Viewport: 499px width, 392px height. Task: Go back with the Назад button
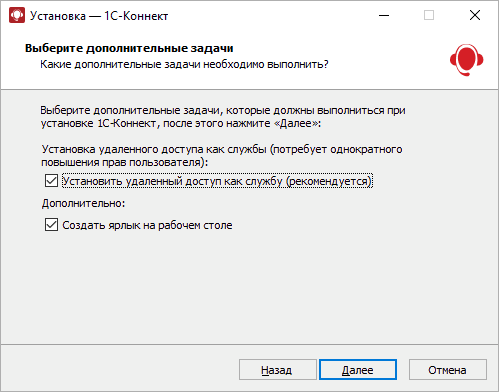tap(278, 370)
